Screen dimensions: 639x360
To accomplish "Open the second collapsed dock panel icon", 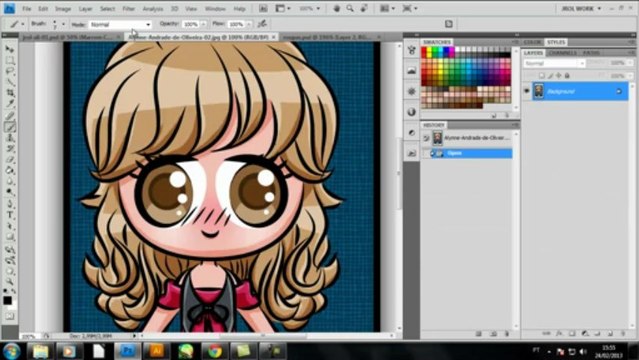I will (411, 71).
